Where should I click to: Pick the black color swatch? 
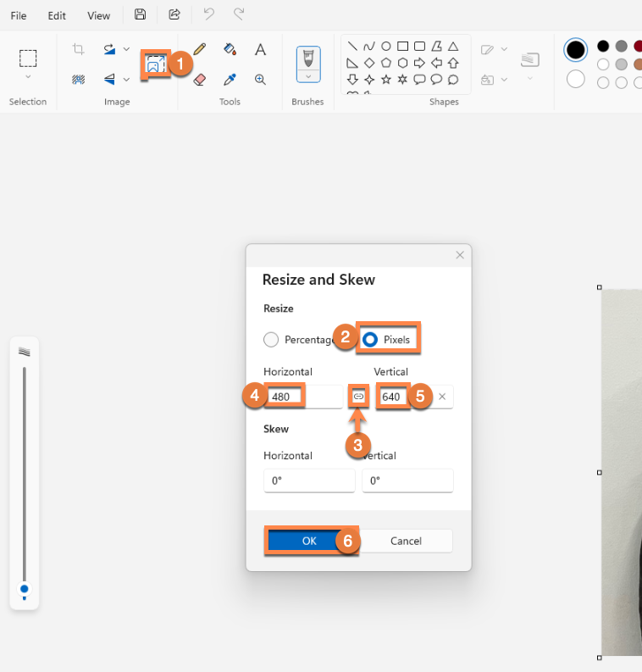[x=603, y=46]
